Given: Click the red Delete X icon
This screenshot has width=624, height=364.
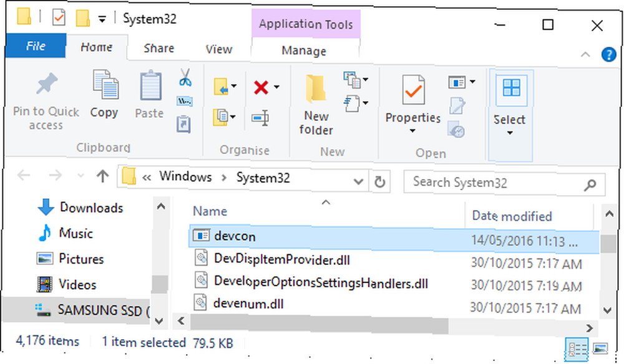Looking at the screenshot, I should [261, 87].
